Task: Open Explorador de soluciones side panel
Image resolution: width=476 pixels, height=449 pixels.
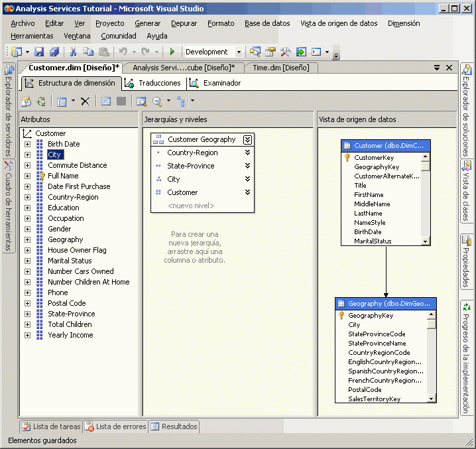Action: pyautogui.click(x=466, y=111)
